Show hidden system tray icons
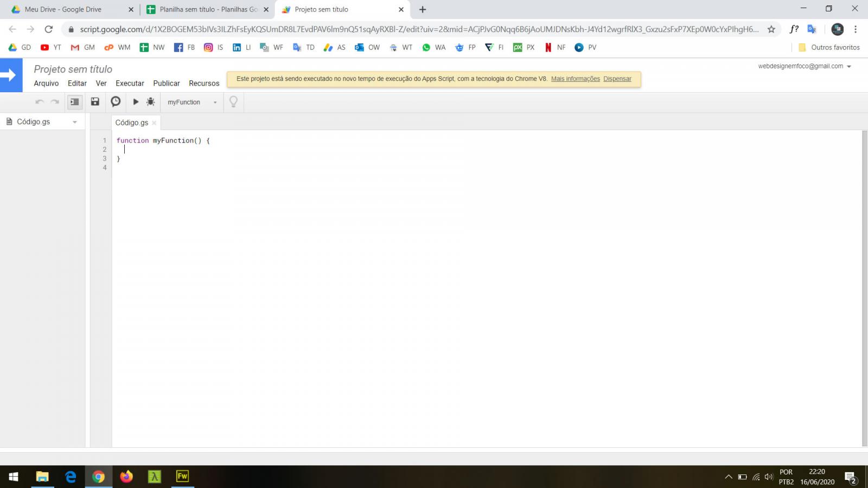The image size is (868, 488). point(728,477)
